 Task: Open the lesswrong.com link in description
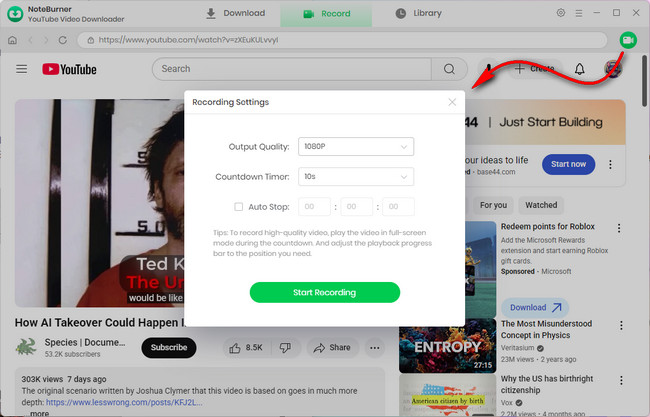pos(124,402)
